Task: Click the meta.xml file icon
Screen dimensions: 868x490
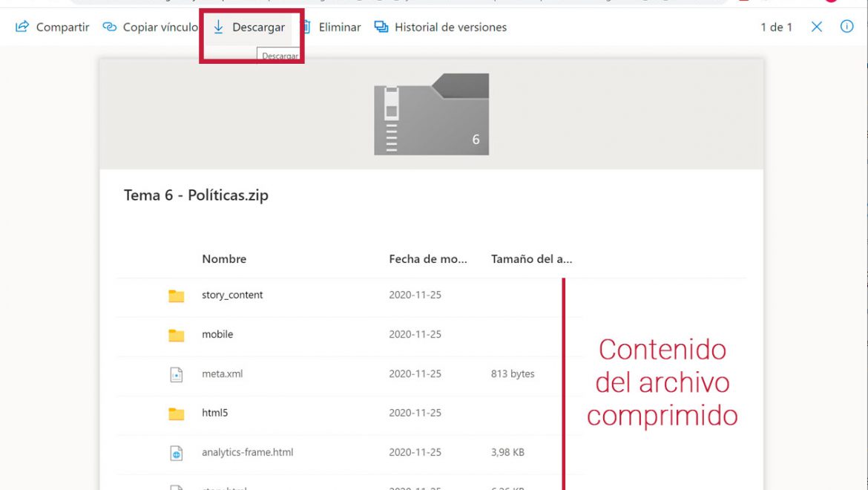Action: tap(176, 374)
